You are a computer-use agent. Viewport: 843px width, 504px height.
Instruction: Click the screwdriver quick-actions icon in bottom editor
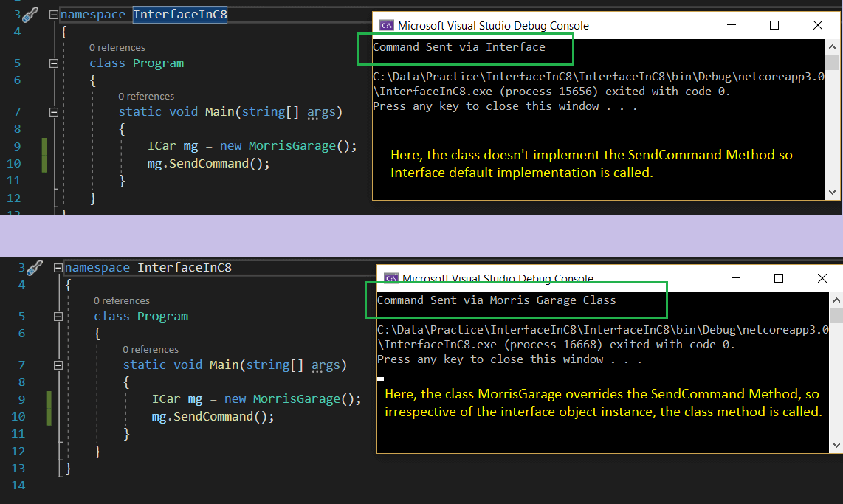click(35, 268)
